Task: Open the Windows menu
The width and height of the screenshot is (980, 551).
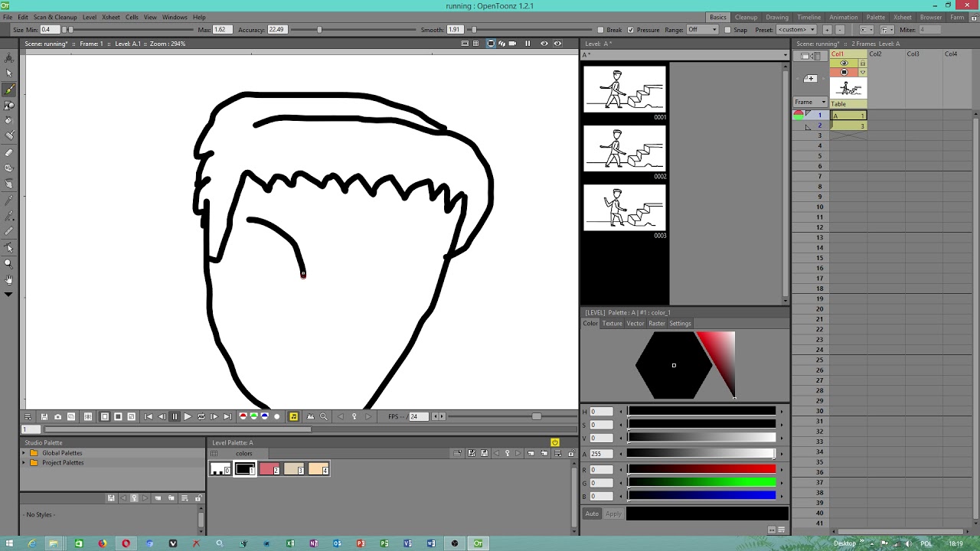Action: click(175, 17)
